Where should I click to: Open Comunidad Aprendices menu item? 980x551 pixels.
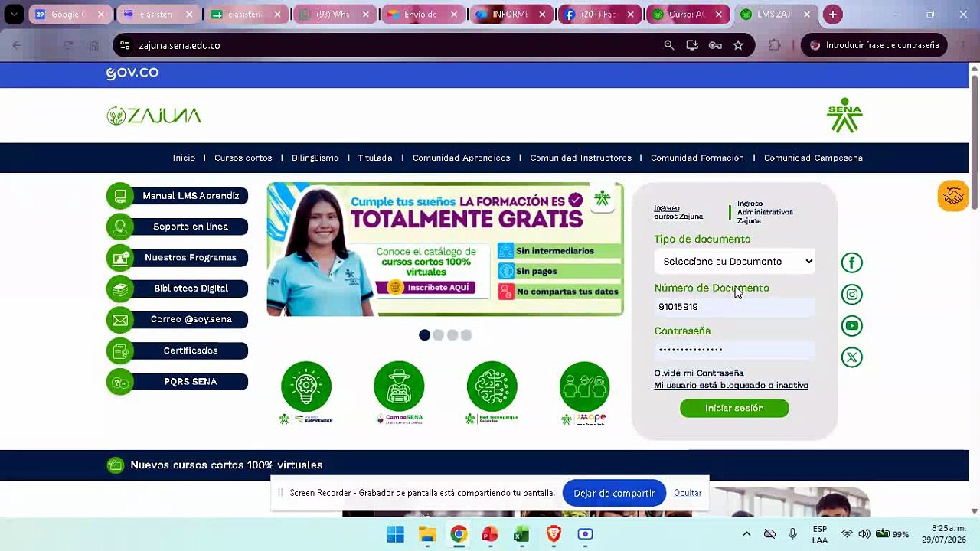pos(461,158)
